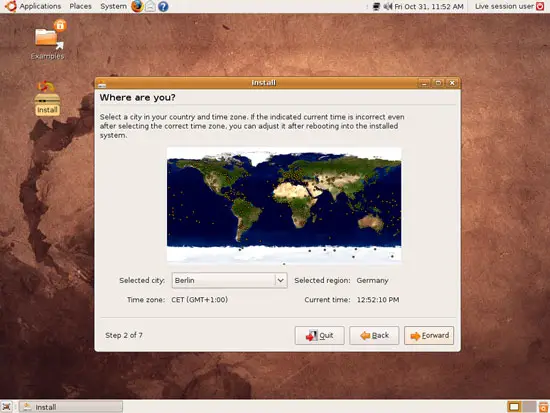Select the Install desktop launcher icon
Viewport: 550px width, 413px height.
[x=47, y=98]
